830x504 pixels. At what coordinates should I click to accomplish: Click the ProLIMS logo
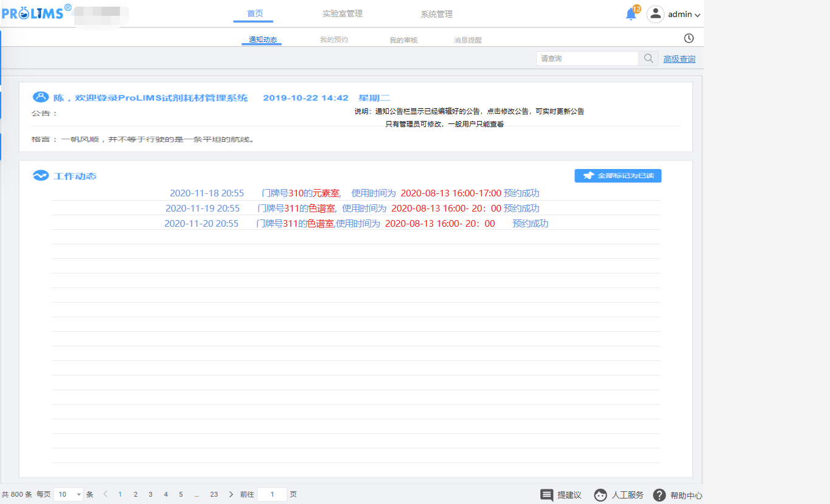(x=37, y=12)
